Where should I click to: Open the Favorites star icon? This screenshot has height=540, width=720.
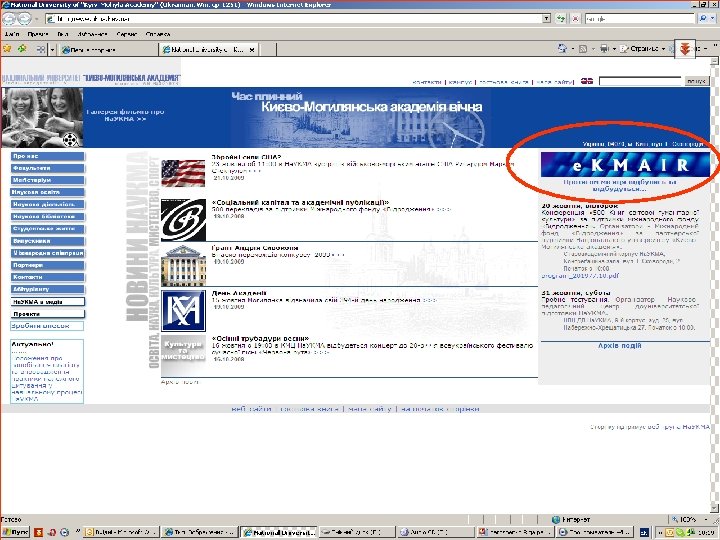(x=7, y=48)
